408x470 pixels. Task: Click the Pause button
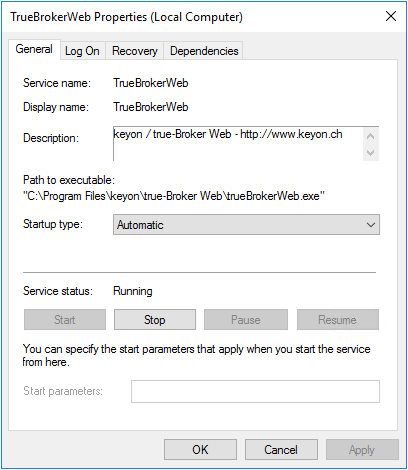[x=246, y=320]
